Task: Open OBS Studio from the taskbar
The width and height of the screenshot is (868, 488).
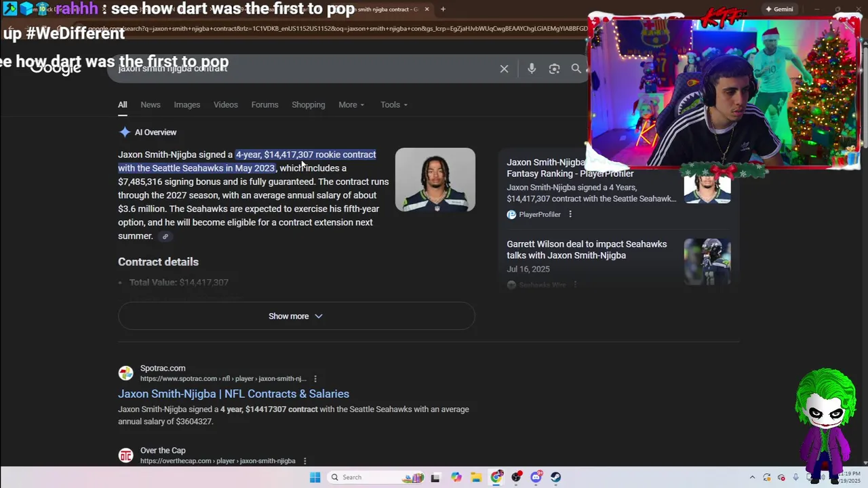Action: pos(516,477)
